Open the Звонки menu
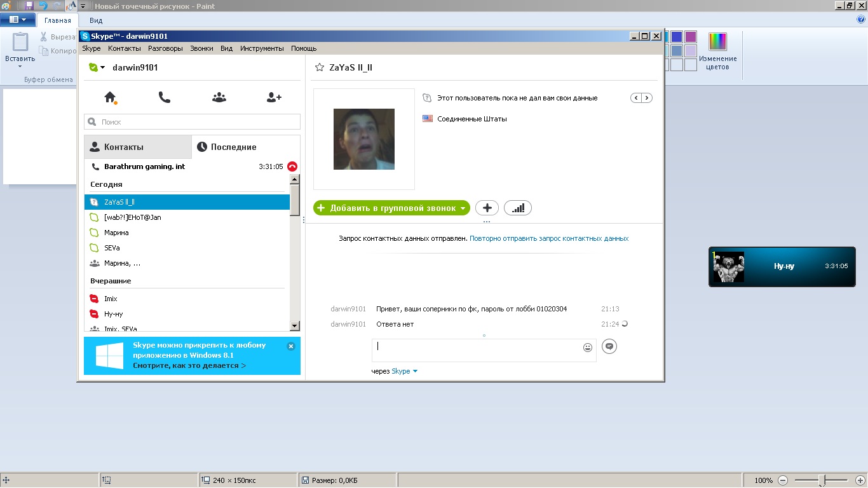Viewport: 868px width, 488px height. 201,48
